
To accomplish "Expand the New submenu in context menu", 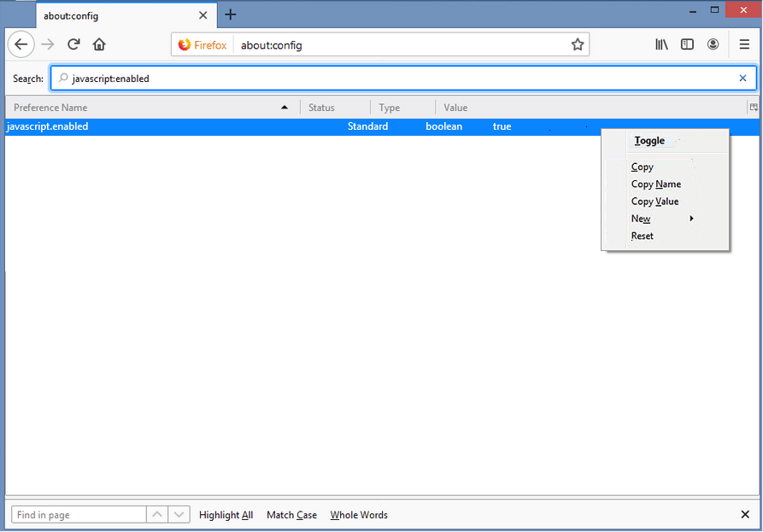I will click(x=641, y=218).
